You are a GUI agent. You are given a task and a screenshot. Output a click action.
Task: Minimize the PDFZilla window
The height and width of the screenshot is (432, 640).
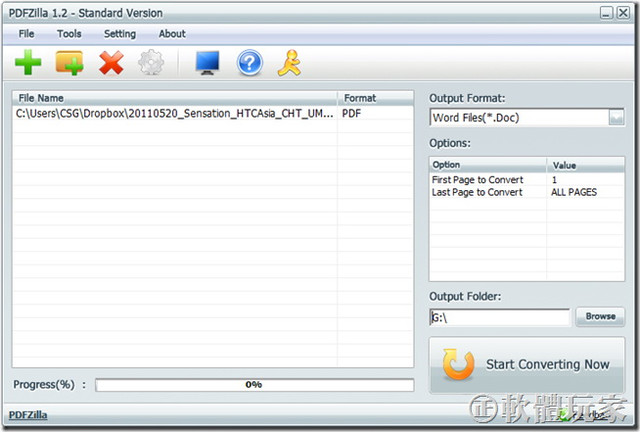[x=607, y=13]
